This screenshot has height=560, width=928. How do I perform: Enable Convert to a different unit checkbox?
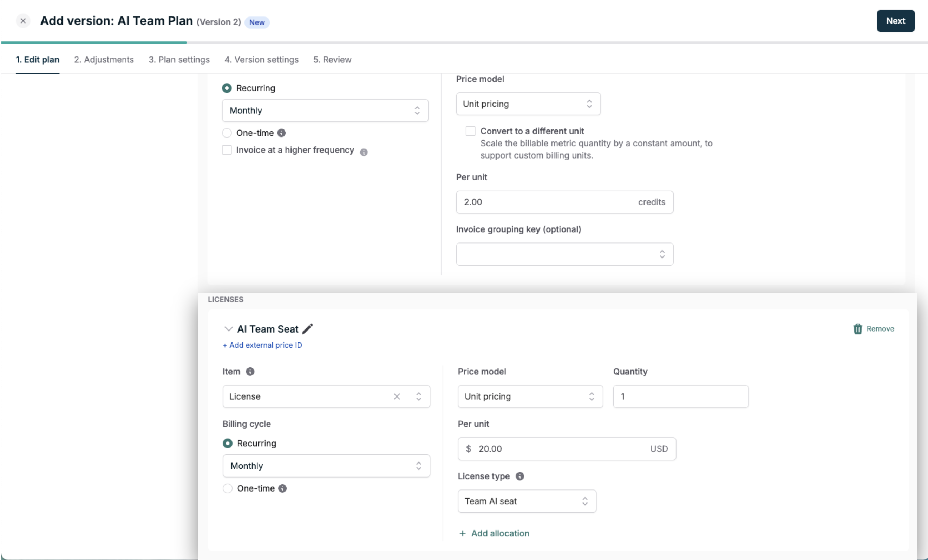click(x=470, y=131)
